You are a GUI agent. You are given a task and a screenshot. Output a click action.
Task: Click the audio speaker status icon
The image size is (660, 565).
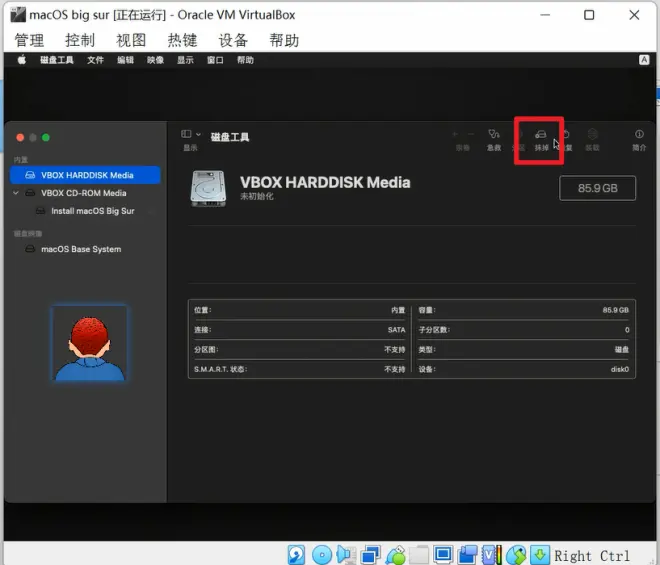pos(346,555)
